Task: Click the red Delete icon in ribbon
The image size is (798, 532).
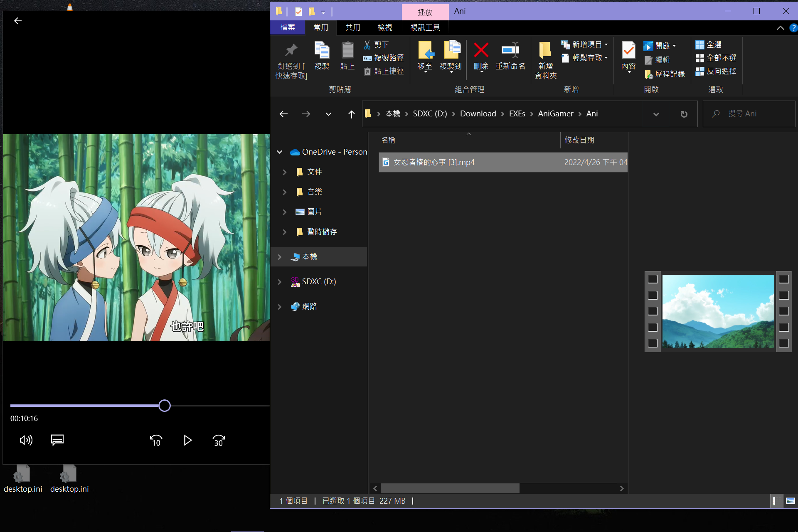Action: (x=481, y=51)
